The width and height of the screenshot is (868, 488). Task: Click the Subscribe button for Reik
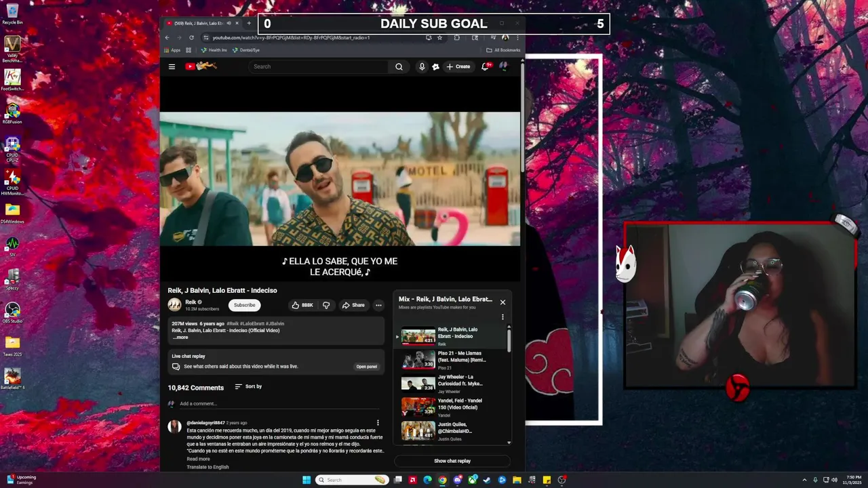tap(245, 305)
